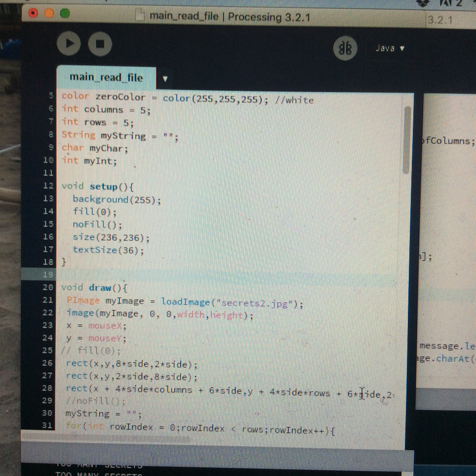Maximize window with the green button
This screenshot has height=476, width=476.
pos(65,13)
